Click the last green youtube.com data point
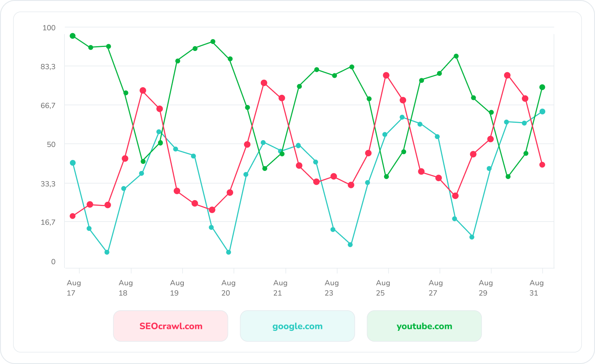Viewport: 595px width, 364px height. 542,87
